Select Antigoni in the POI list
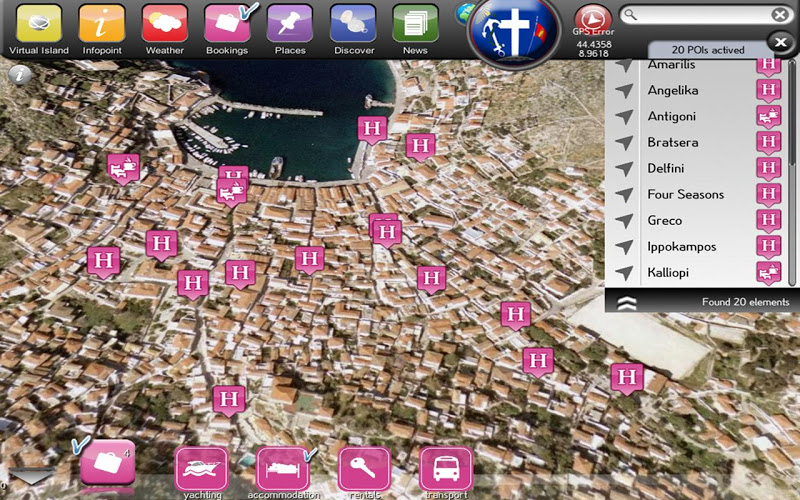800x500 pixels. (671, 116)
